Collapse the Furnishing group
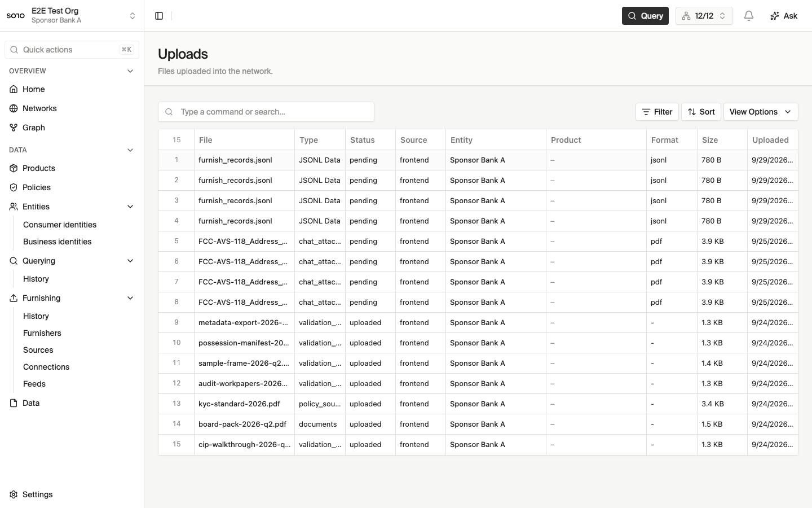 (x=130, y=298)
